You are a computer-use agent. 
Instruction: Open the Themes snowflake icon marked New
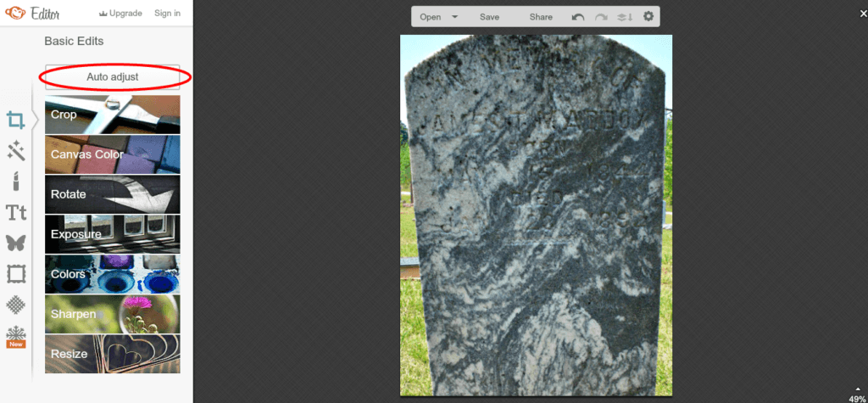click(x=15, y=335)
